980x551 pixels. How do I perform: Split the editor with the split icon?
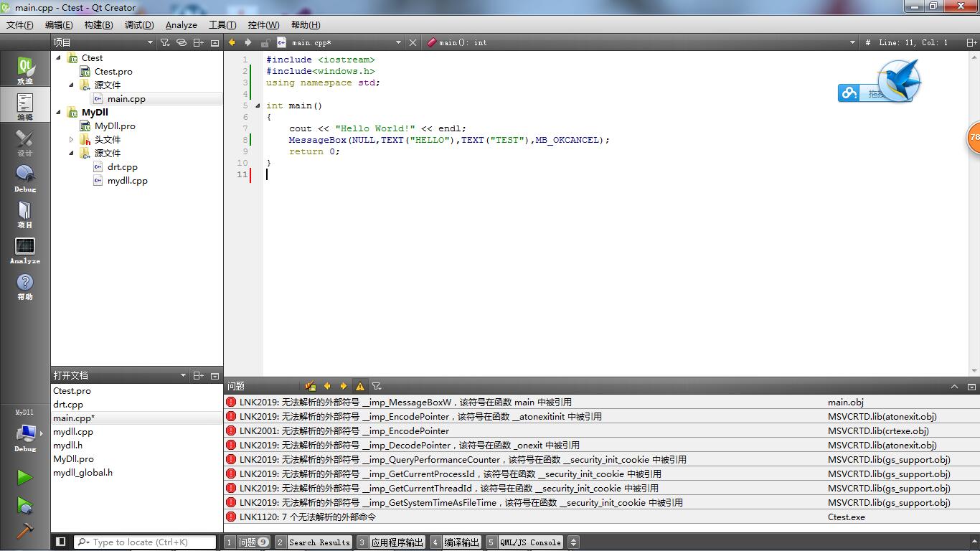coord(970,42)
